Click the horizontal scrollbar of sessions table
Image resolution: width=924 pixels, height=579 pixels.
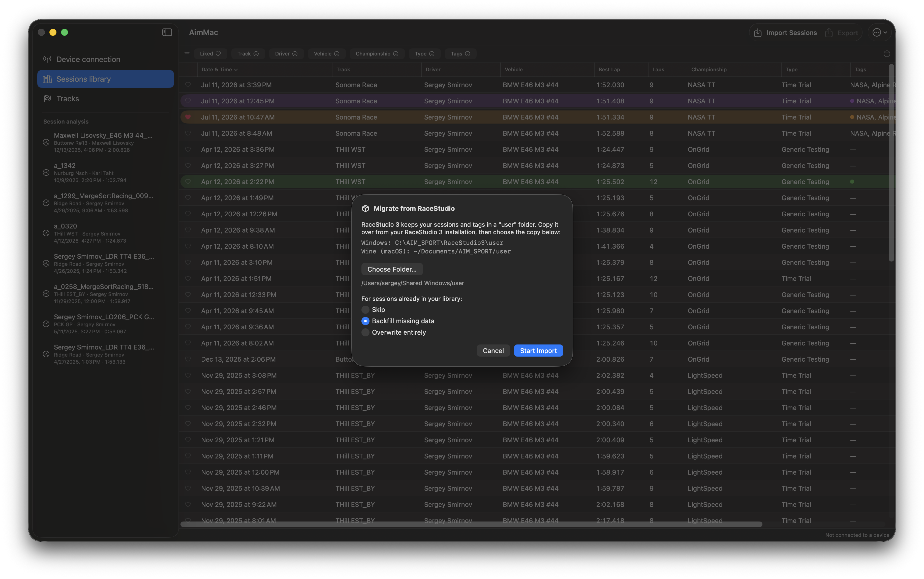tap(471, 524)
